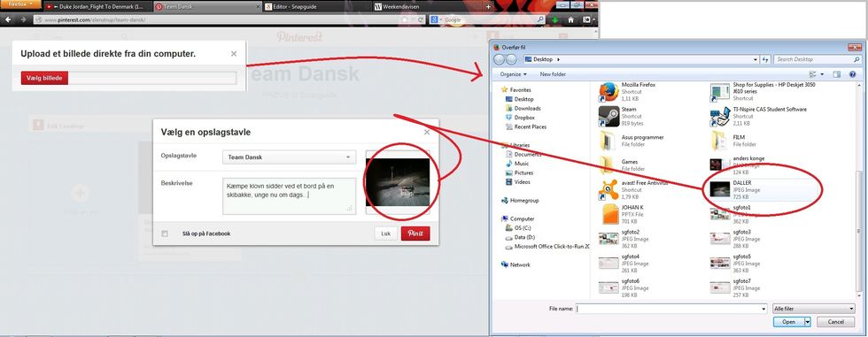Click the forward button in file dialog
The image size is (868, 337).
coord(512,59)
